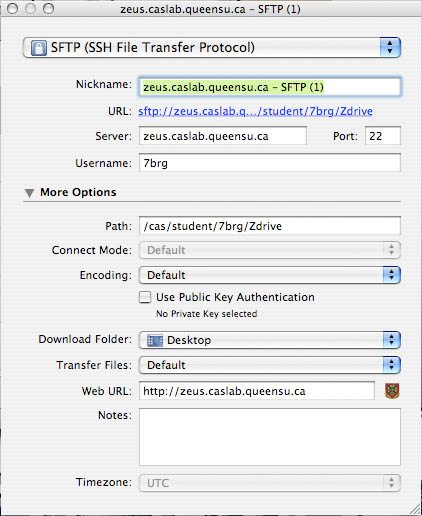Click the blue arrows on protocol selector

pos(390,47)
